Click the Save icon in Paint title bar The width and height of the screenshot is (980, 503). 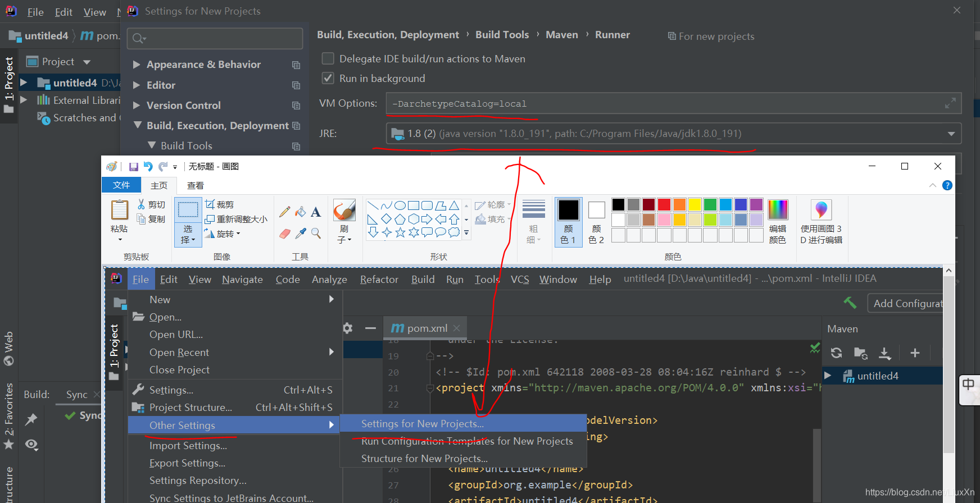[x=134, y=167]
